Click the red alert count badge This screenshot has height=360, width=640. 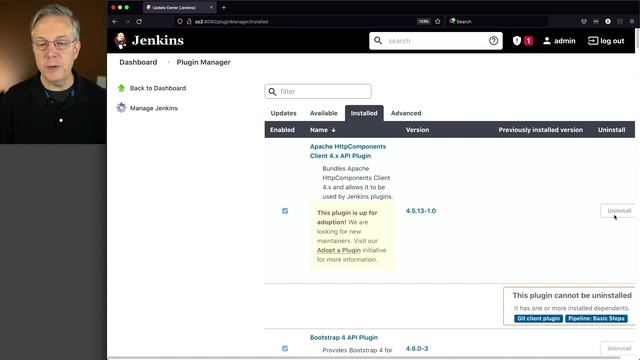[x=528, y=41]
